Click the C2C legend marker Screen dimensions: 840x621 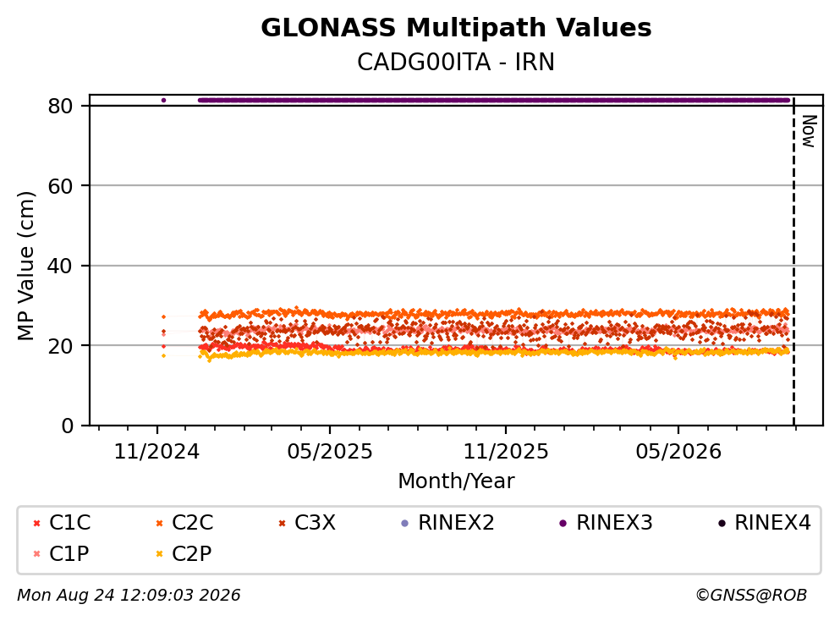point(159,524)
